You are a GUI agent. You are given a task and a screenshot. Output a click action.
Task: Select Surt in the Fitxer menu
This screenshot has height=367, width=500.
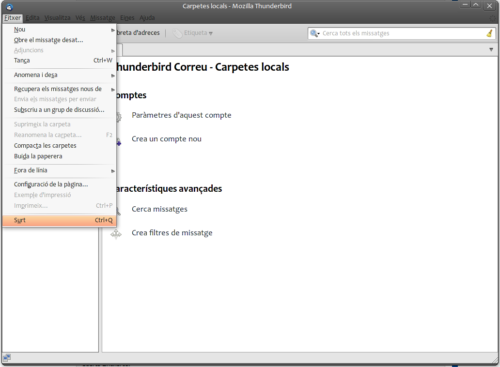(59, 220)
